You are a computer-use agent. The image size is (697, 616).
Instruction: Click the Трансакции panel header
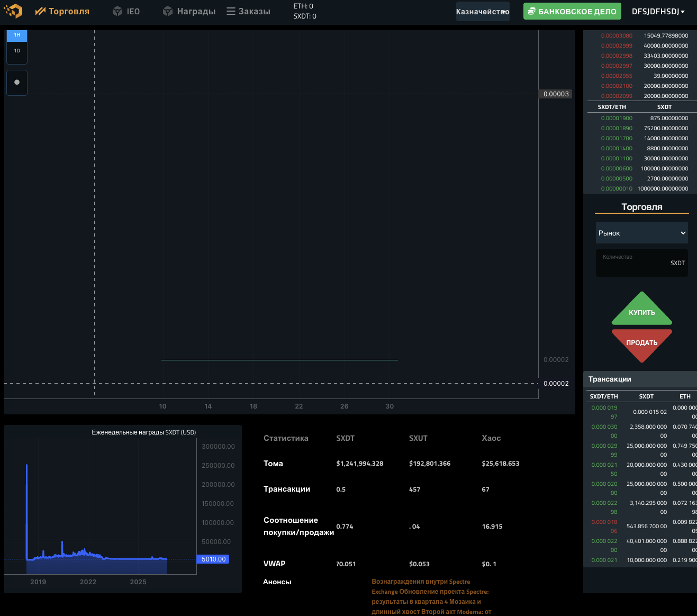(640, 379)
